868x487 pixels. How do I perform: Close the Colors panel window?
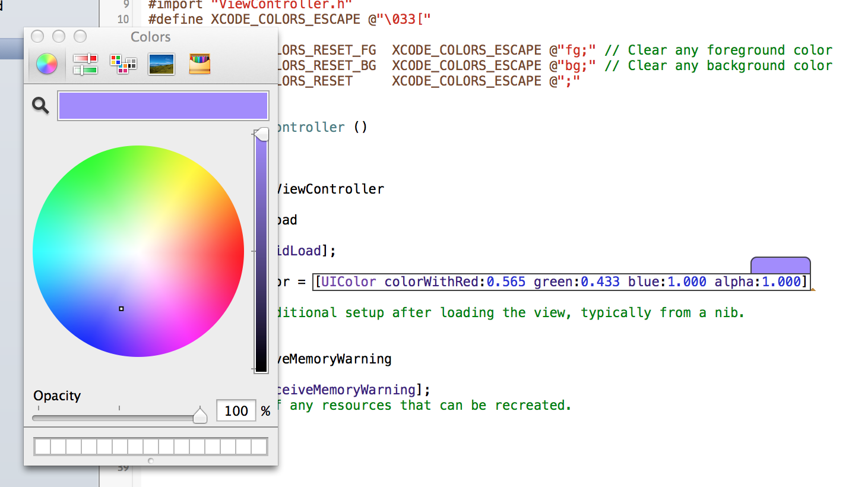(37, 37)
